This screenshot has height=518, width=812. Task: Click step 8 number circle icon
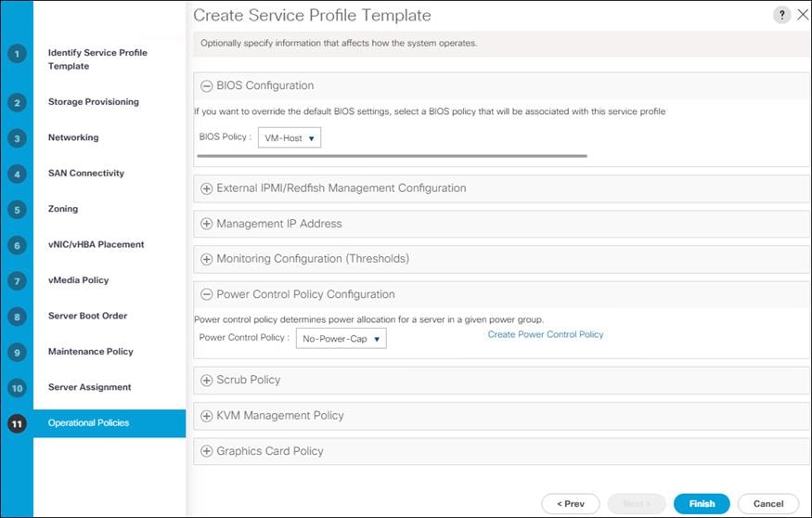(x=17, y=317)
